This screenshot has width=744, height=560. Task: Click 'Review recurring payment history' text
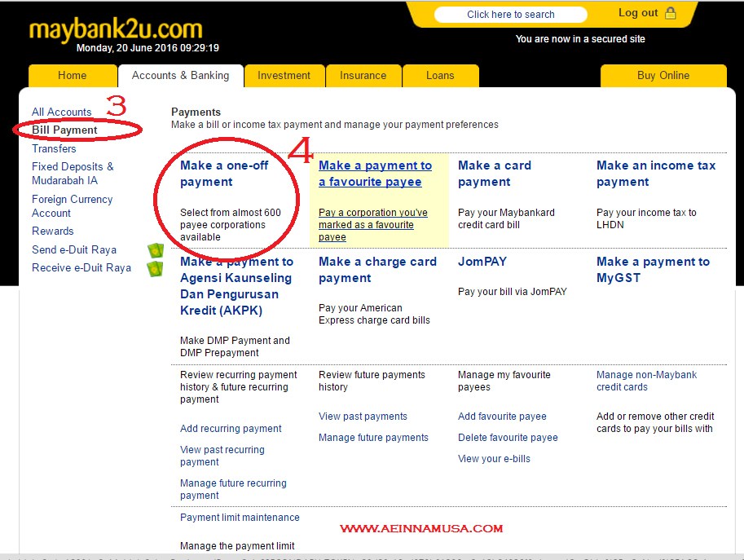click(x=238, y=386)
